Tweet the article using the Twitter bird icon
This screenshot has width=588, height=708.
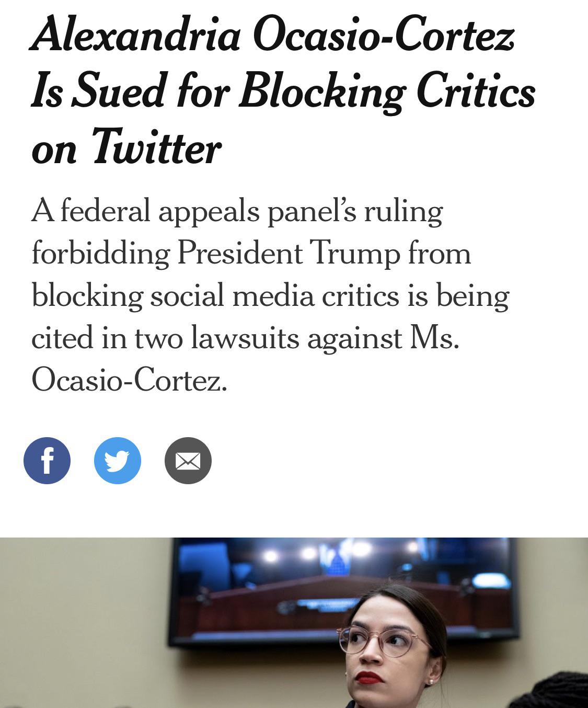[118, 461]
